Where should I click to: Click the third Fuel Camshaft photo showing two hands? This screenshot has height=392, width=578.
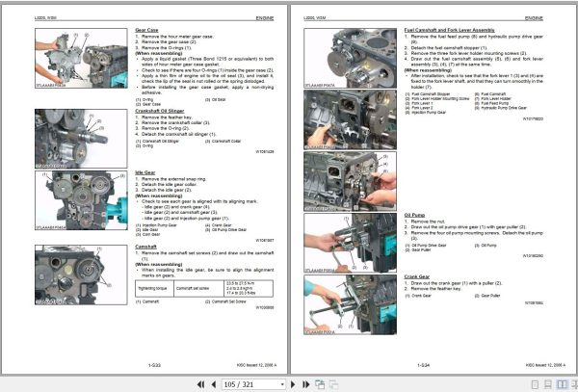(351, 181)
